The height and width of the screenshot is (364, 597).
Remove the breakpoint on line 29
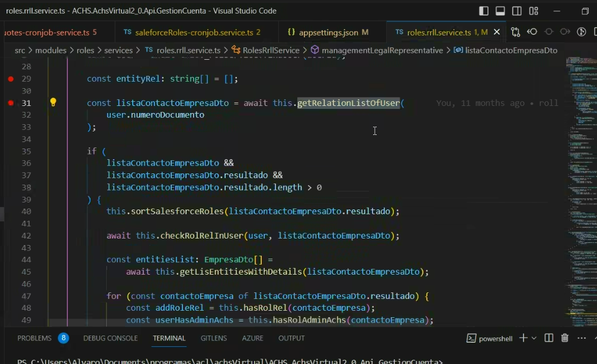coord(11,79)
